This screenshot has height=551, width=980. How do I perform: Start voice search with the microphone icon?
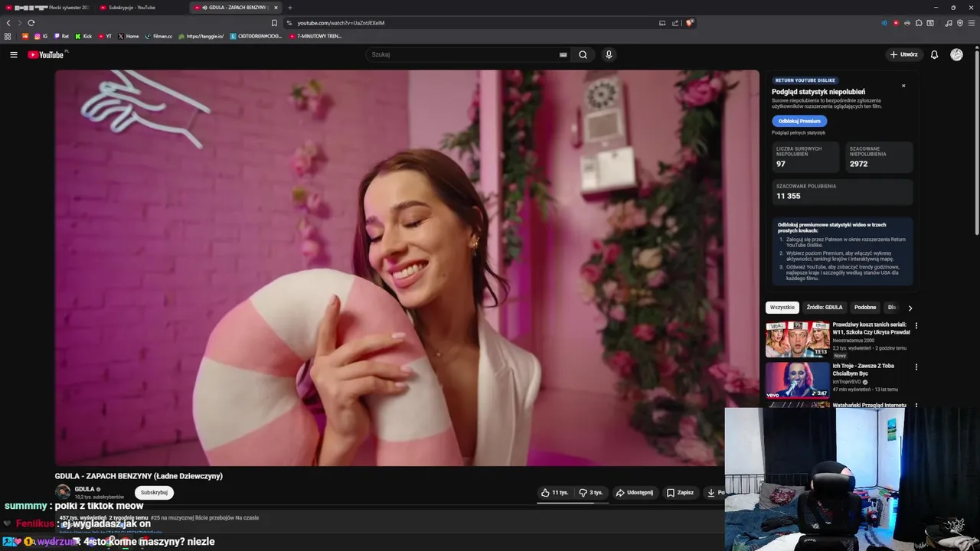tap(609, 54)
